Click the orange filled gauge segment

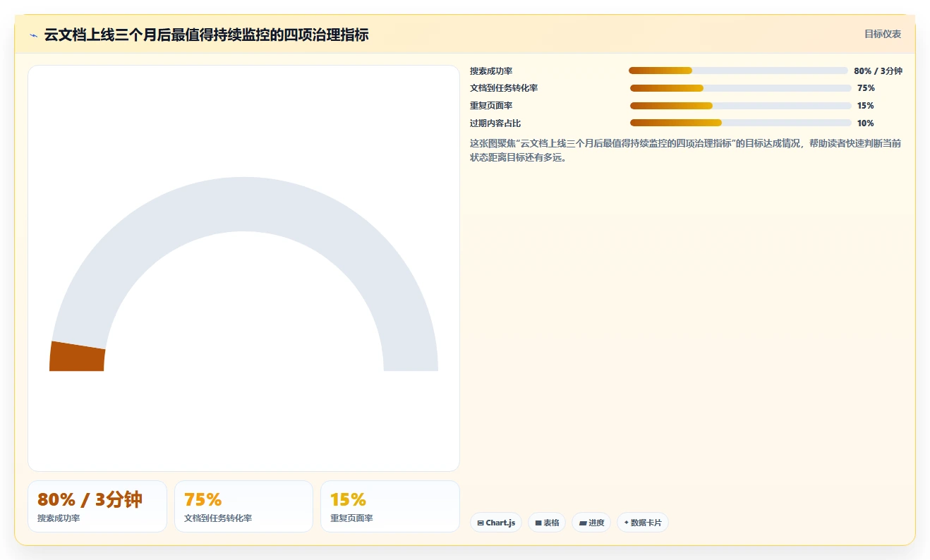click(77, 357)
